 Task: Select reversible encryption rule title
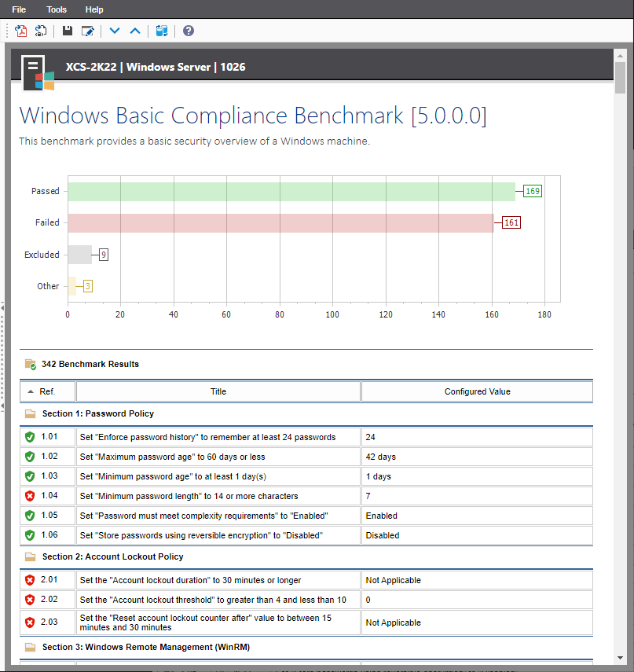pos(201,535)
